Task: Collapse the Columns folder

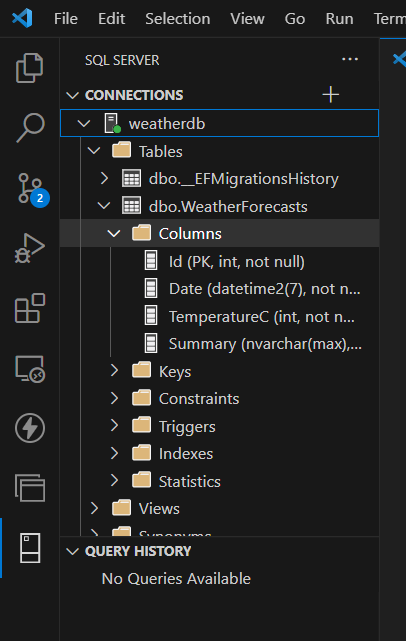Action: pos(113,234)
